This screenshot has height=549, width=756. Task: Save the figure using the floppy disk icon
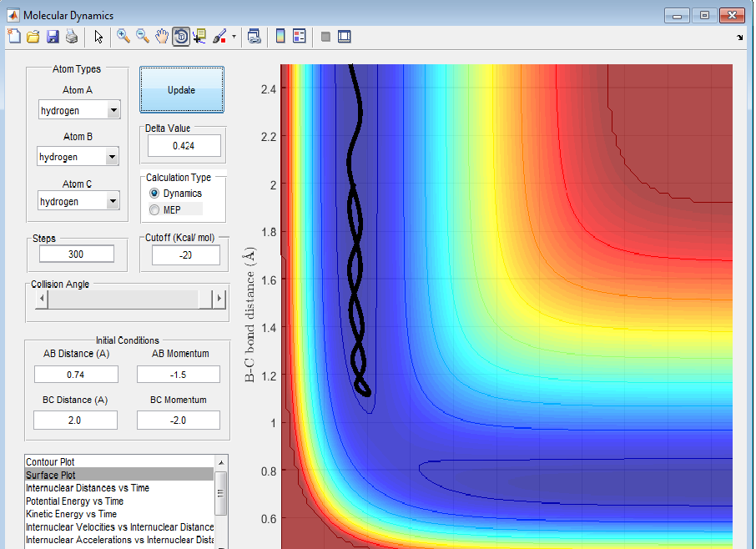(53, 36)
